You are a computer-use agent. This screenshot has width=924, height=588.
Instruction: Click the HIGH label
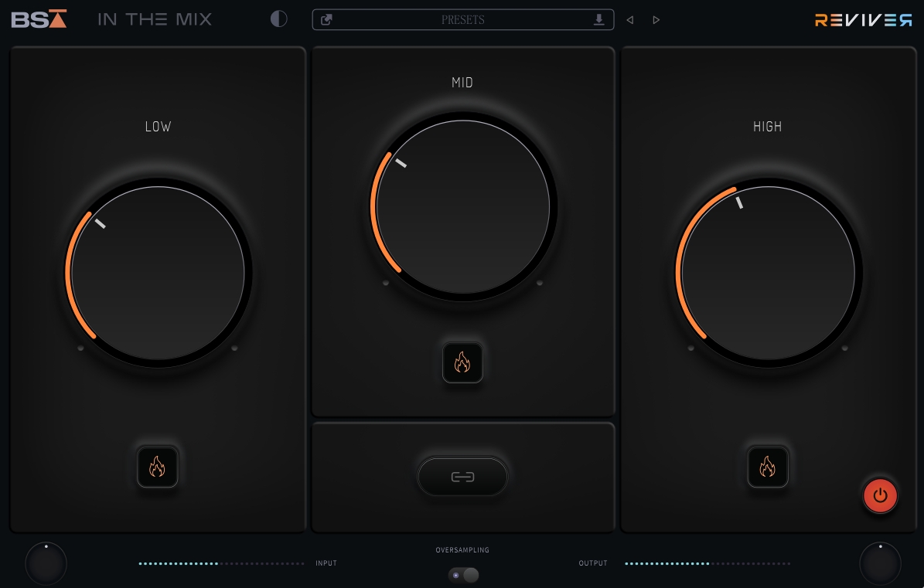pos(768,127)
